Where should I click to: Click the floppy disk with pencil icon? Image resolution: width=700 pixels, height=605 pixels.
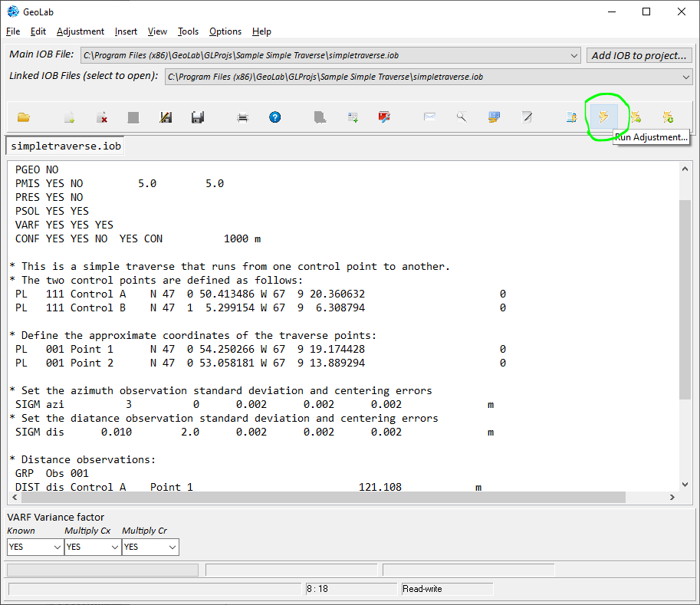click(166, 117)
